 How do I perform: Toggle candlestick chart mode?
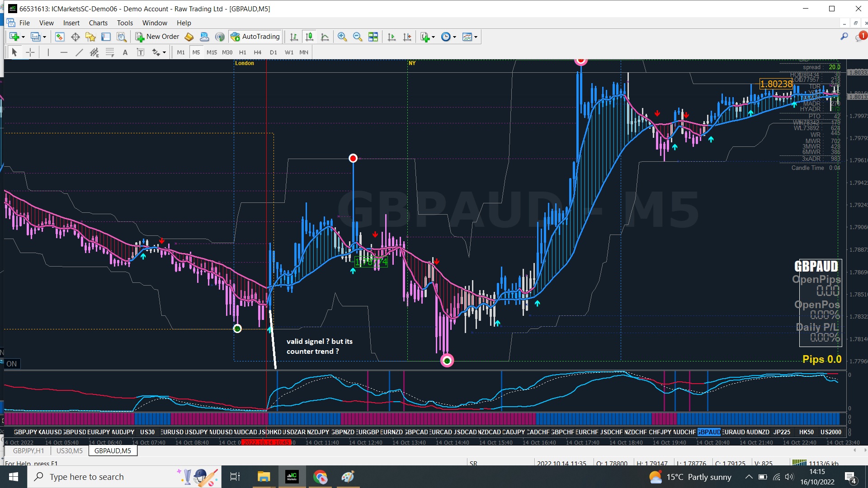(x=309, y=37)
